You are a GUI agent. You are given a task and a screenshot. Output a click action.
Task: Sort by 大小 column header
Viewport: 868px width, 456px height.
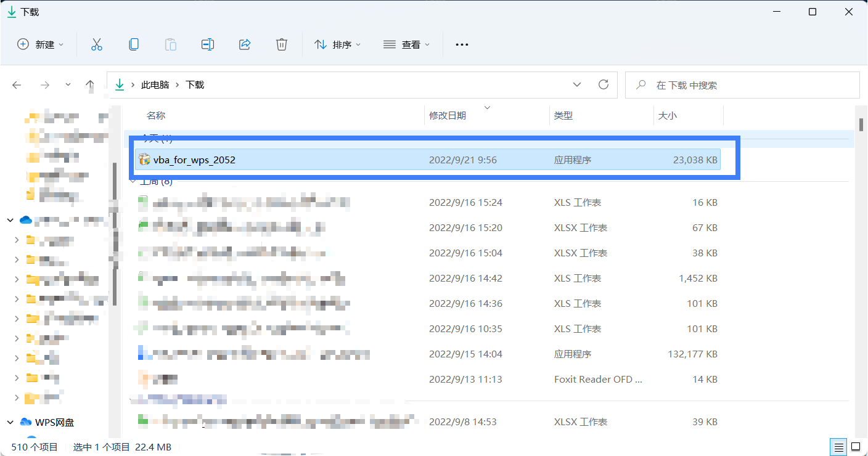[668, 115]
